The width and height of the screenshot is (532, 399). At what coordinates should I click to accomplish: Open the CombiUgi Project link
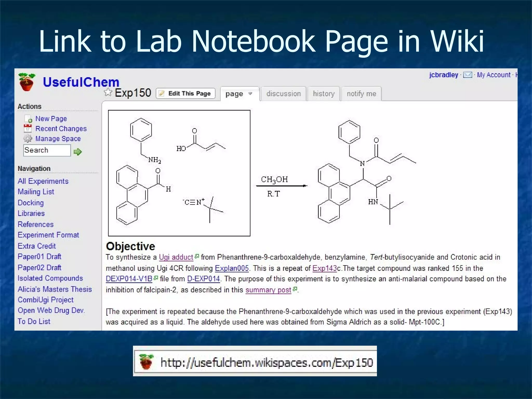point(45,300)
